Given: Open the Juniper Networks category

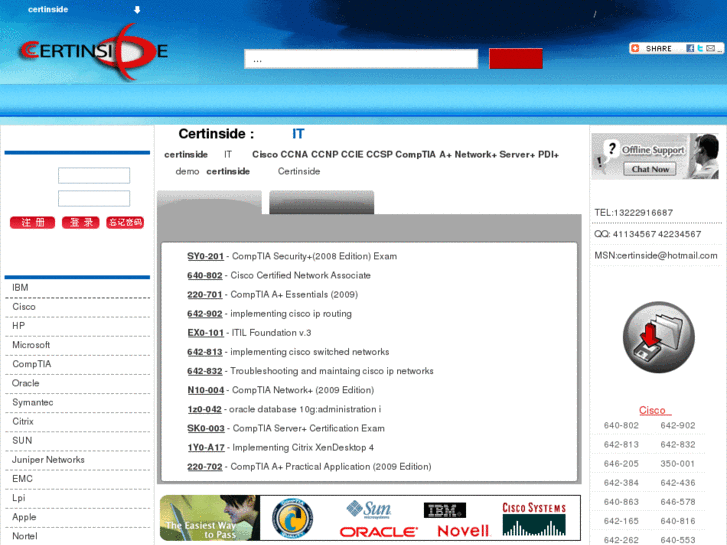Looking at the screenshot, I should point(48,460).
